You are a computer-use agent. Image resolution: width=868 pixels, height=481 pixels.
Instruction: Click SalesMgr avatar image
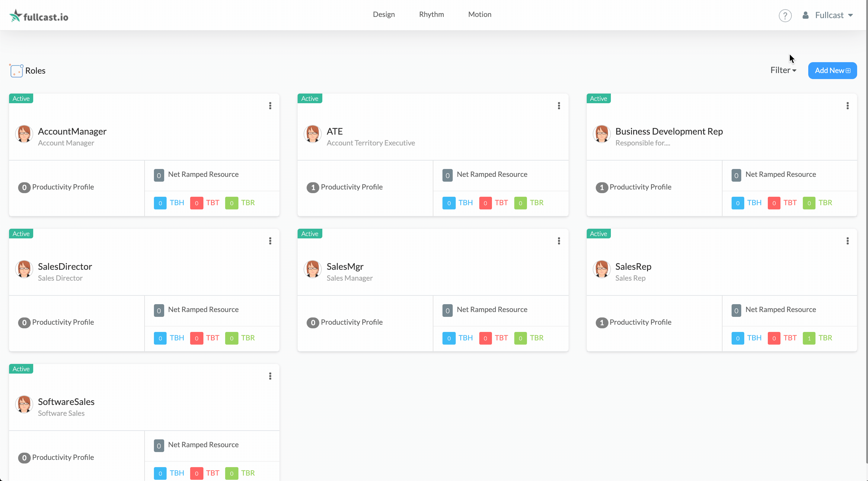312,269
